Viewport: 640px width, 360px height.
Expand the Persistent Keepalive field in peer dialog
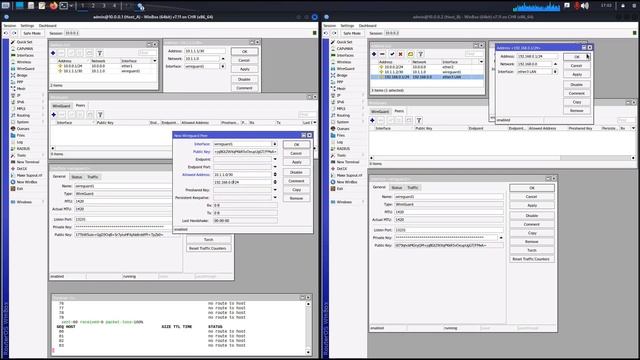click(x=275, y=198)
